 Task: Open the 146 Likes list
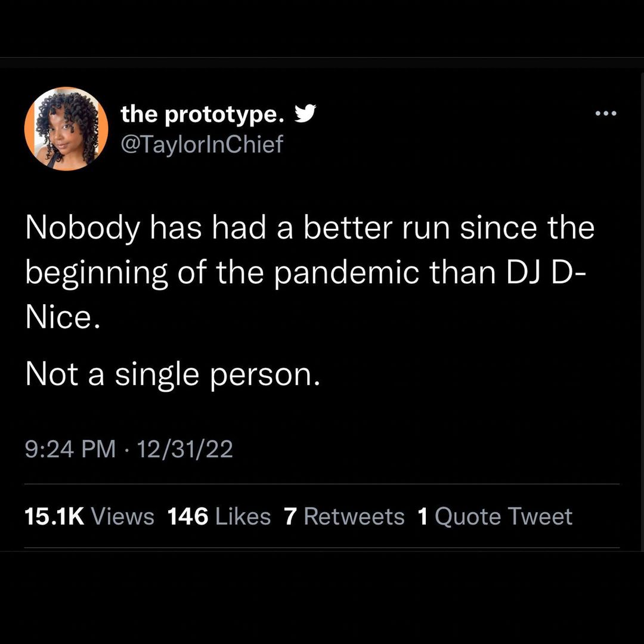tap(219, 516)
